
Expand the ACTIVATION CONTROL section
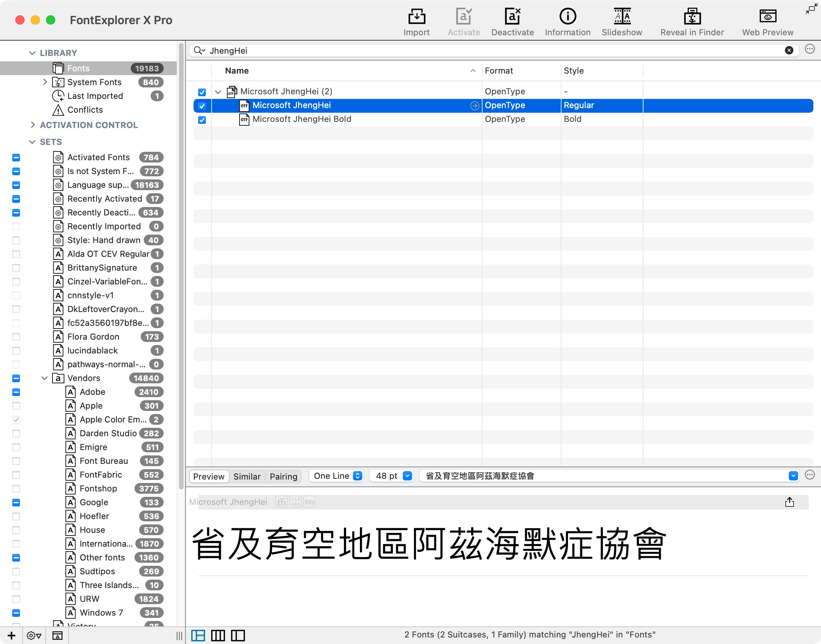tap(33, 125)
